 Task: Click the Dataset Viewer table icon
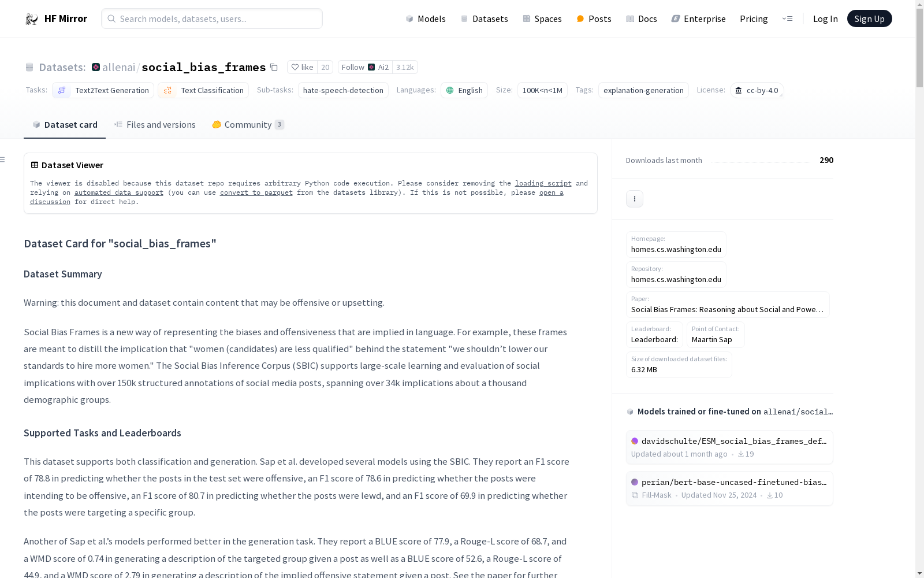click(35, 165)
